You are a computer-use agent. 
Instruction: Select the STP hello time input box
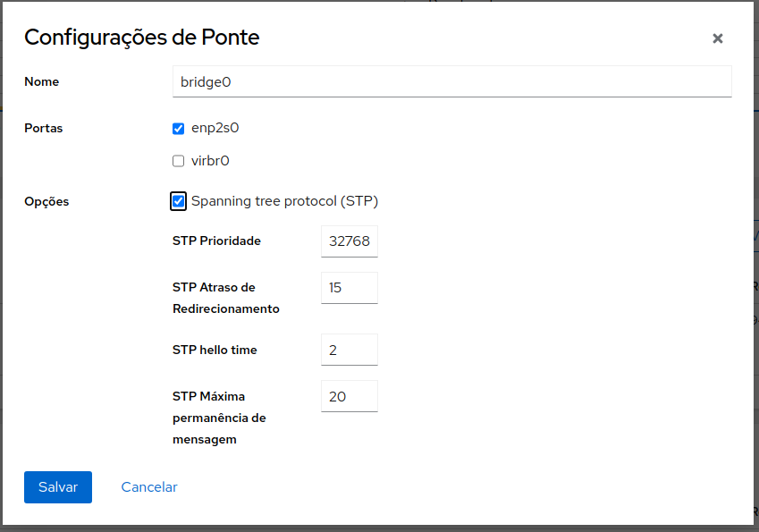coord(349,350)
